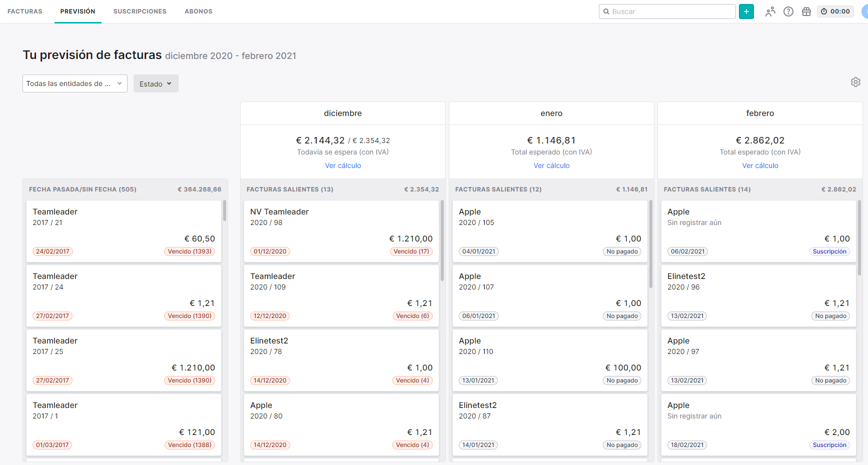
Task: Click enero Facturas salientes (12) header
Action: point(498,189)
